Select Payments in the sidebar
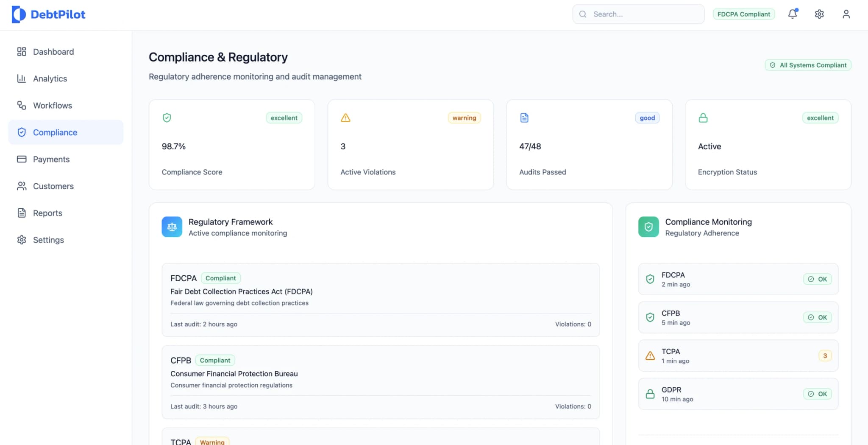Screen dimensions: 868x445 tap(51, 159)
